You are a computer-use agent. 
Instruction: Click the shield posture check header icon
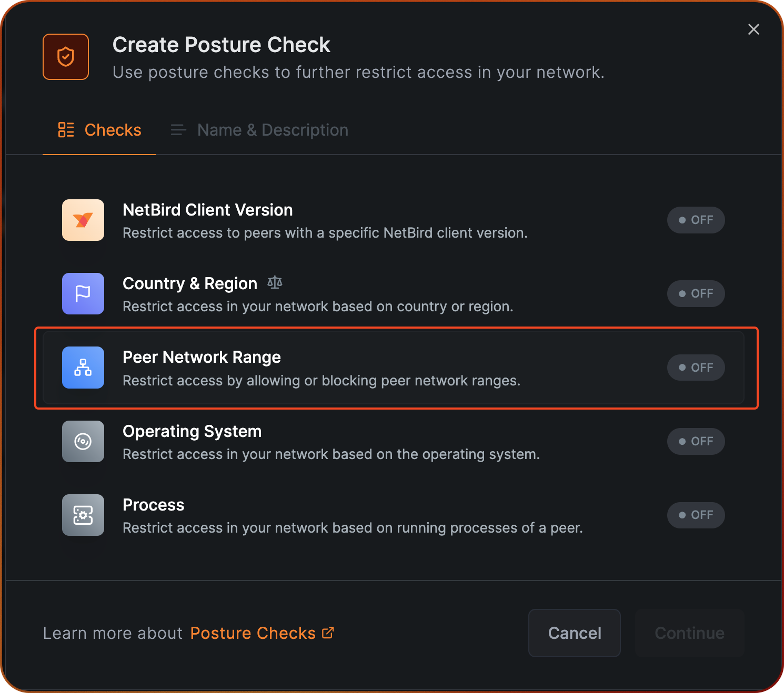[66, 57]
